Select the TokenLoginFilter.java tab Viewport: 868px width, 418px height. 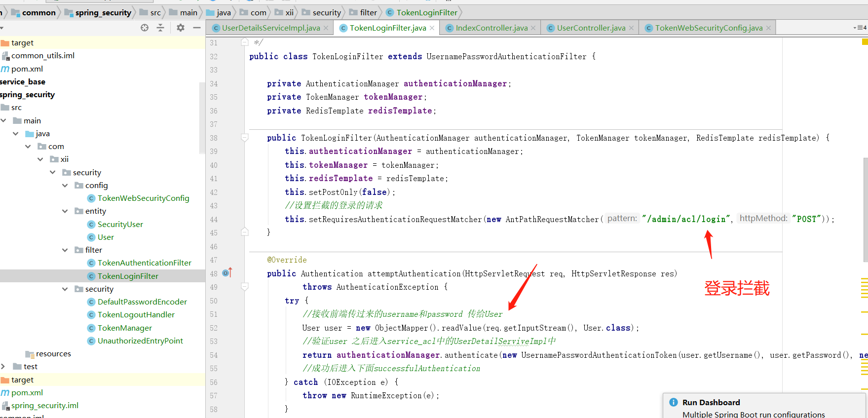[387, 28]
